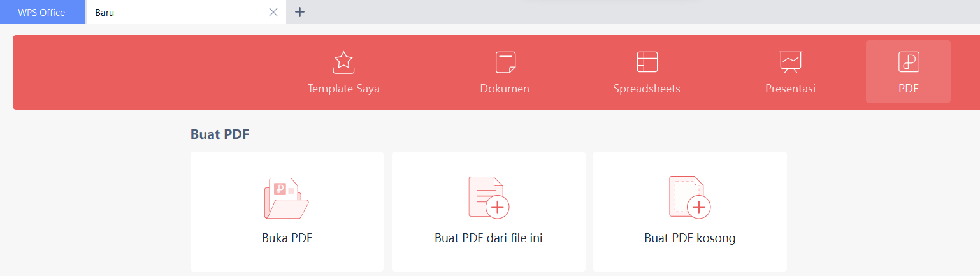The width and height of the screenshot is (980, 276).
Task: Click the Buat PDF dari file ini icon
Action: point(489,198)
